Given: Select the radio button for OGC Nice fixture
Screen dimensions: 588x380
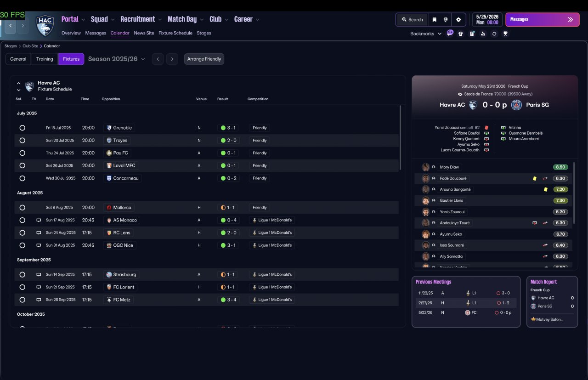Looking at the screenshot, I should pyautogui.click(x=22, y=245).
